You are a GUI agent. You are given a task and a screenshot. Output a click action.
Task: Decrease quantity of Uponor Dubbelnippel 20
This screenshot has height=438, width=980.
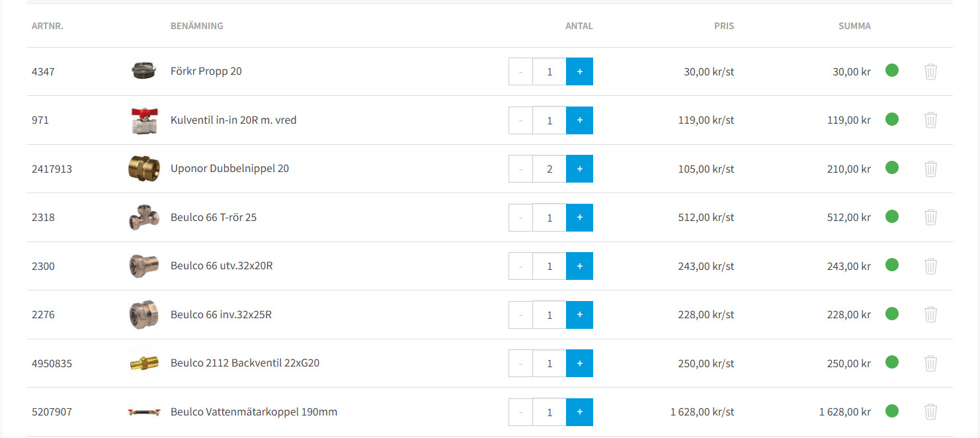tap(520, 169)
